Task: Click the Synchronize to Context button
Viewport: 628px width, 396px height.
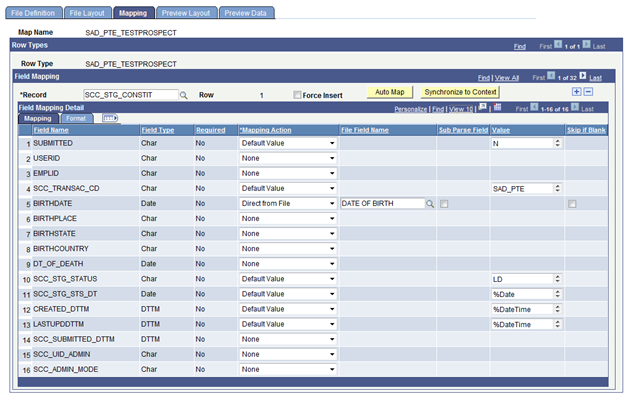Action: click(x=460, y=92)
